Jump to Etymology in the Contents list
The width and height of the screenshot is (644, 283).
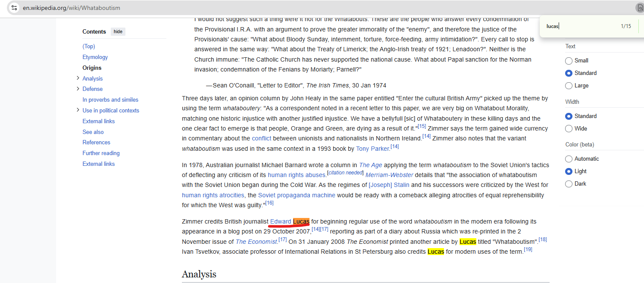click(x=95, y=57)
